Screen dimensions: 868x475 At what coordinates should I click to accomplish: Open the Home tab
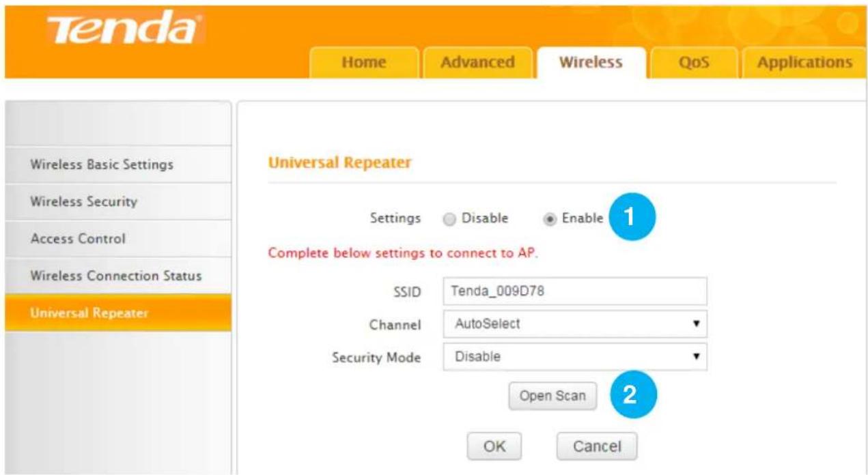[364, 63]
